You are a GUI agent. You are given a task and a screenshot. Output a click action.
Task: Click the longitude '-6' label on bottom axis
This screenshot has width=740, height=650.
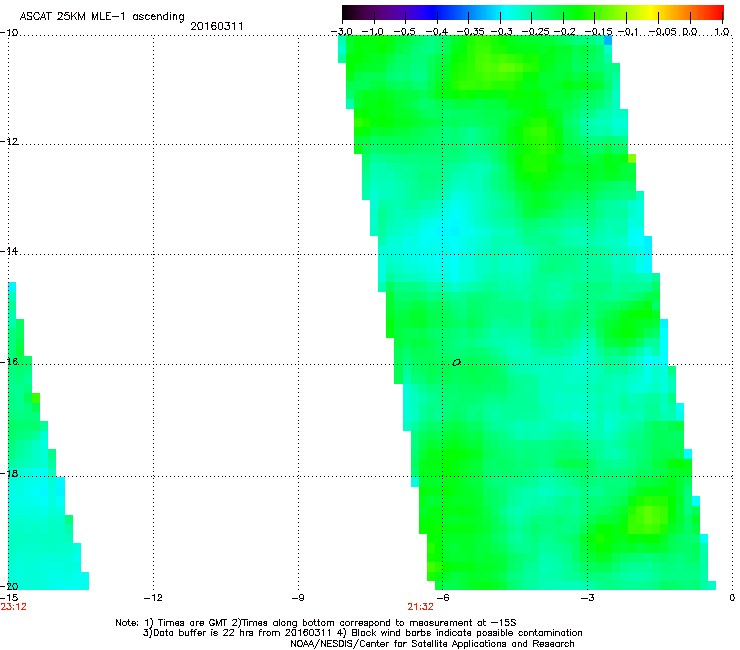tap(442, 598)
